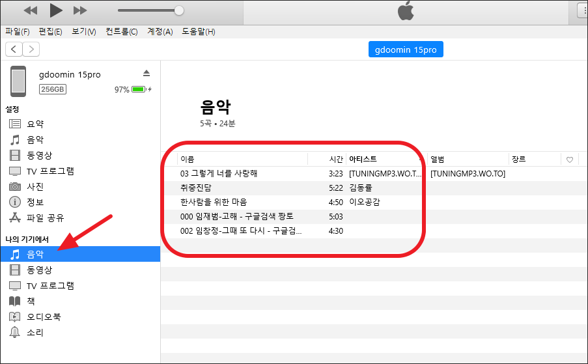Click album [TUNINGMP3.WO.TO] cell
The width and height of the screenshot is (588, 364).
coord(468,174)
